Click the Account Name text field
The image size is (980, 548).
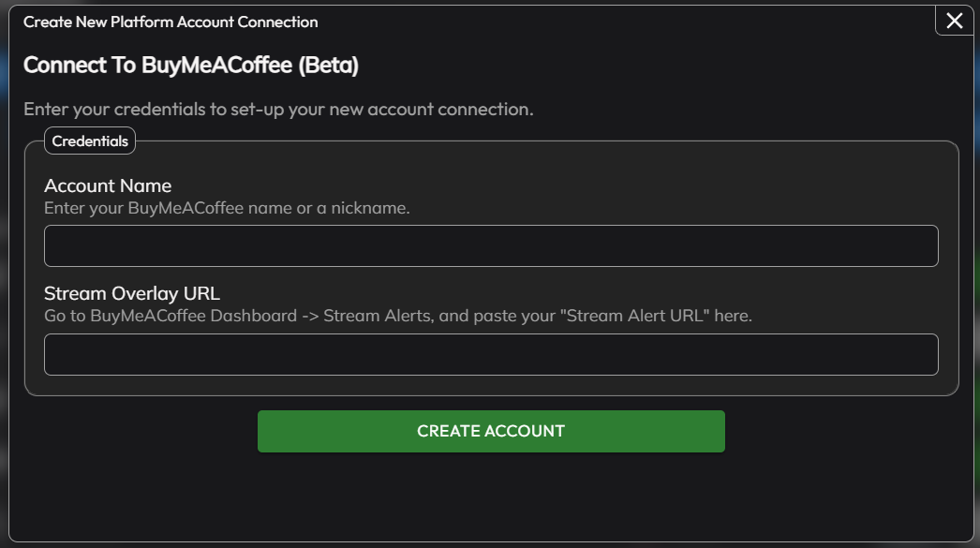pos(491,245)
